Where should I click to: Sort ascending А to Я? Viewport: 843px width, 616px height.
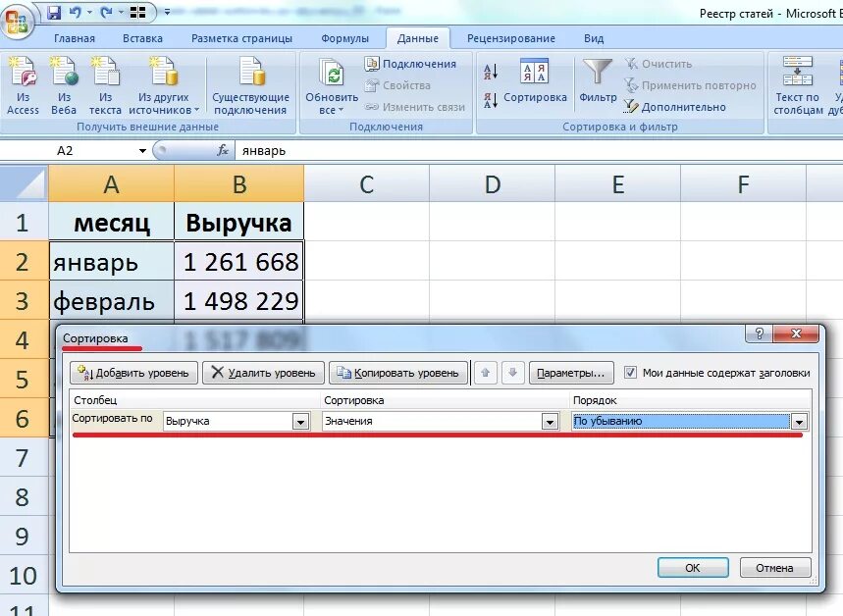pyautogui.click(x=491, y=72)
